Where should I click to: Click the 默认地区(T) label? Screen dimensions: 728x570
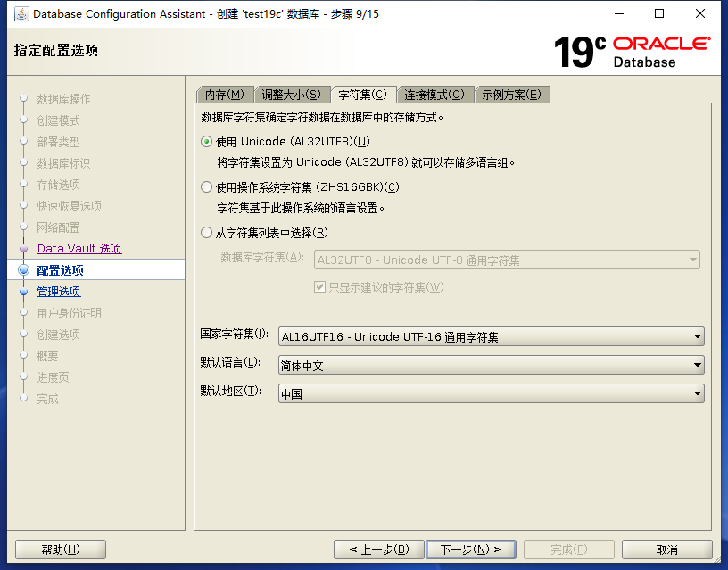coord(231,392)
